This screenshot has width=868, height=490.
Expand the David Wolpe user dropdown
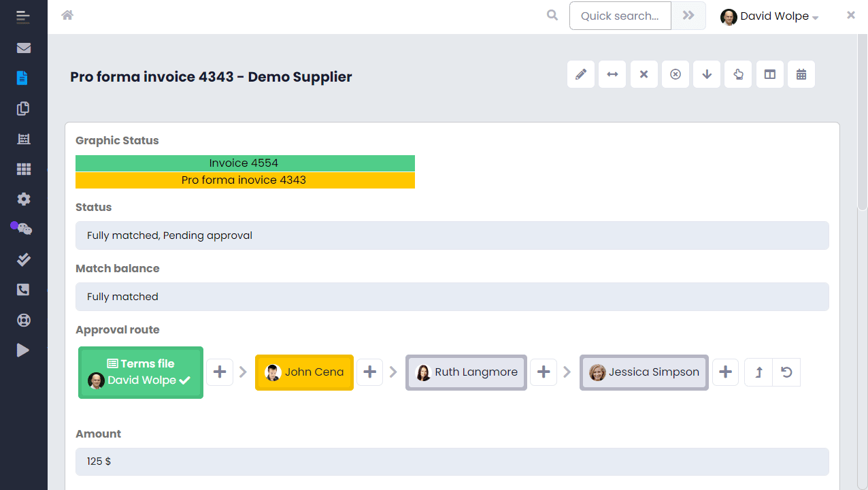pos(769,16)
